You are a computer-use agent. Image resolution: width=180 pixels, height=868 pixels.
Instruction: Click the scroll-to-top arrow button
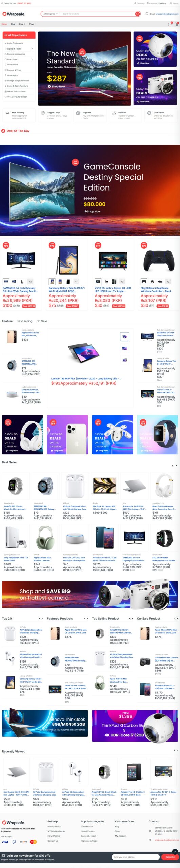coord(175,851)
